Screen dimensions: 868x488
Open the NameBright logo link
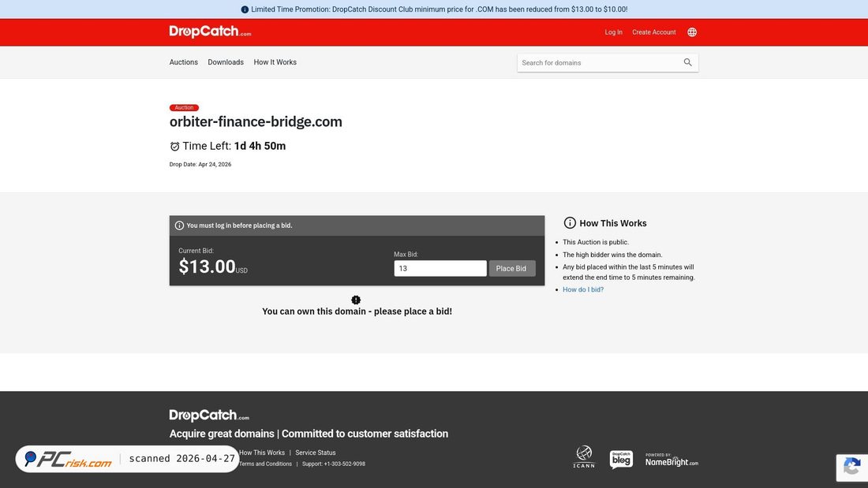[672, 460]
